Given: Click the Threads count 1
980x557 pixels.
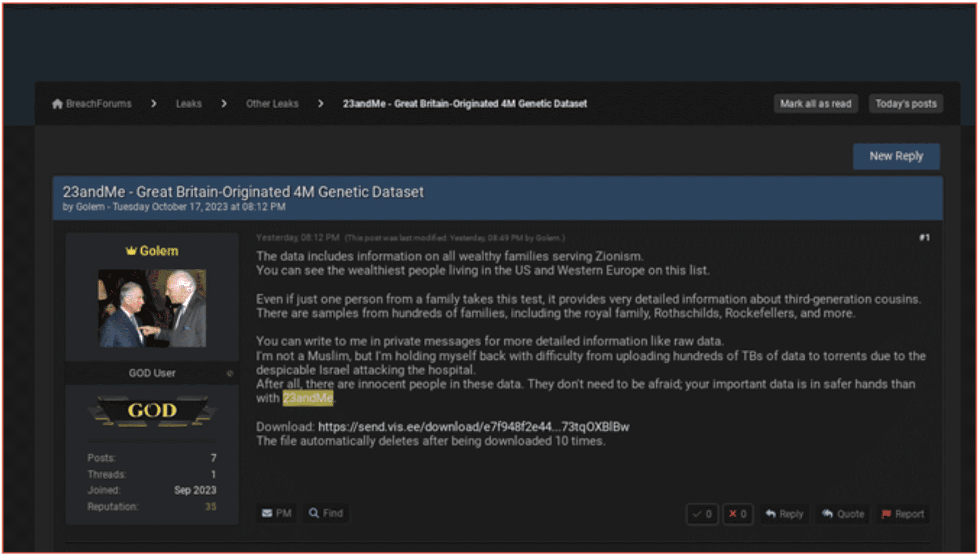Looking at the screenshot, I should click(x=213, y=474).
